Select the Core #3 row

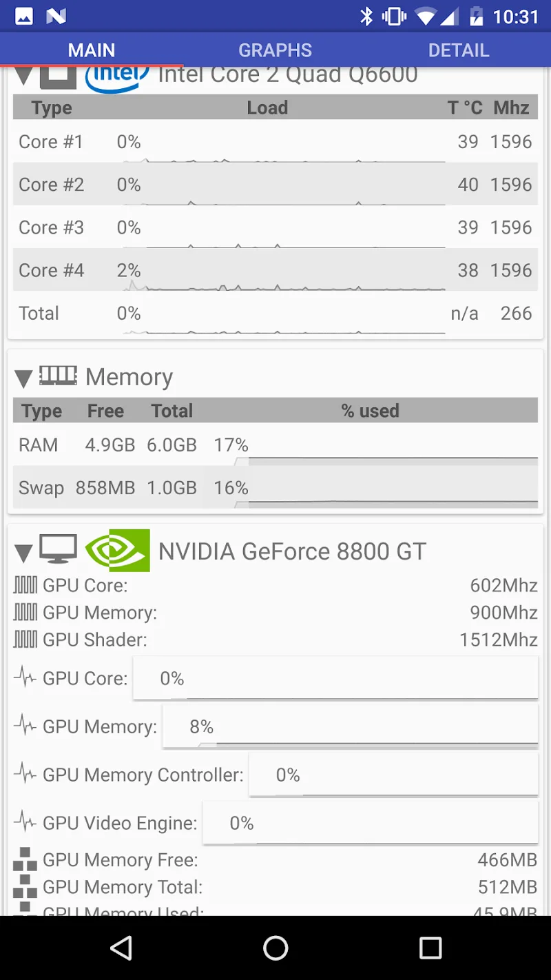275,227
